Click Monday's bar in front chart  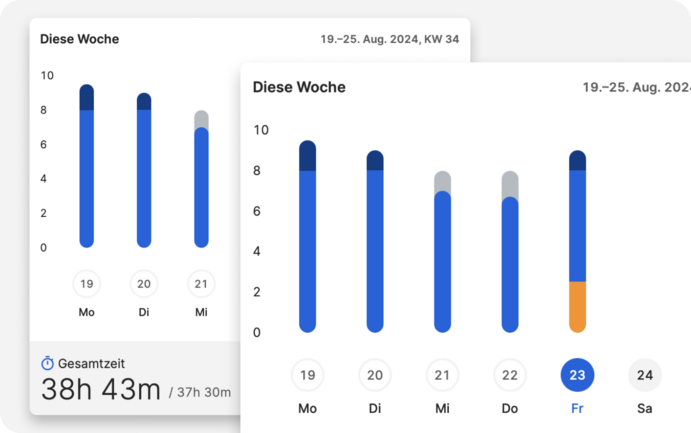point(307,240)
